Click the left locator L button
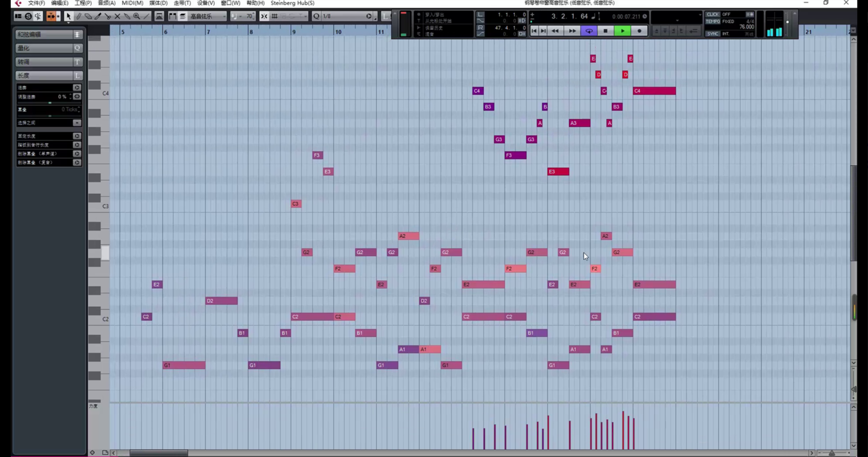The image size is (868, 457). point(481,15)
